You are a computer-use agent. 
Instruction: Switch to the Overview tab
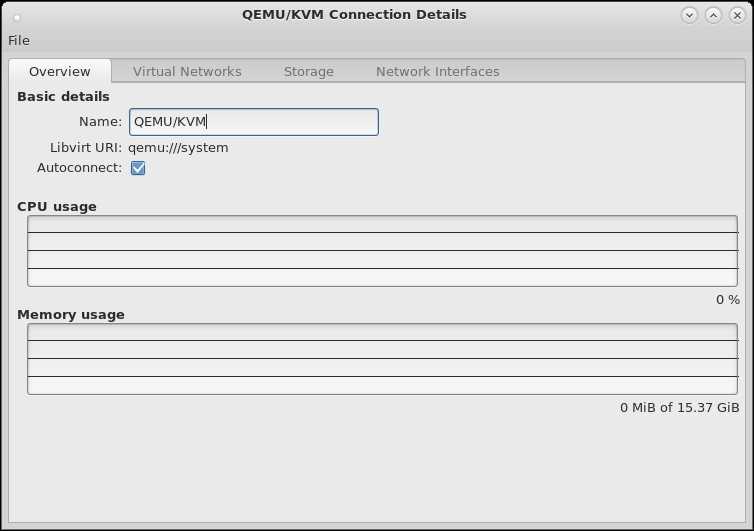[x=60, y=71]
